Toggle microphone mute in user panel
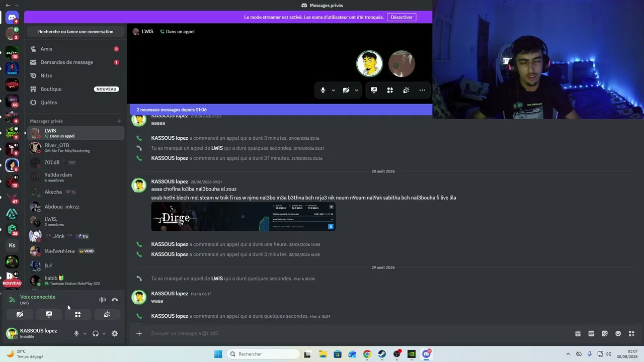644x362 pixels. (x=76, y=333)
